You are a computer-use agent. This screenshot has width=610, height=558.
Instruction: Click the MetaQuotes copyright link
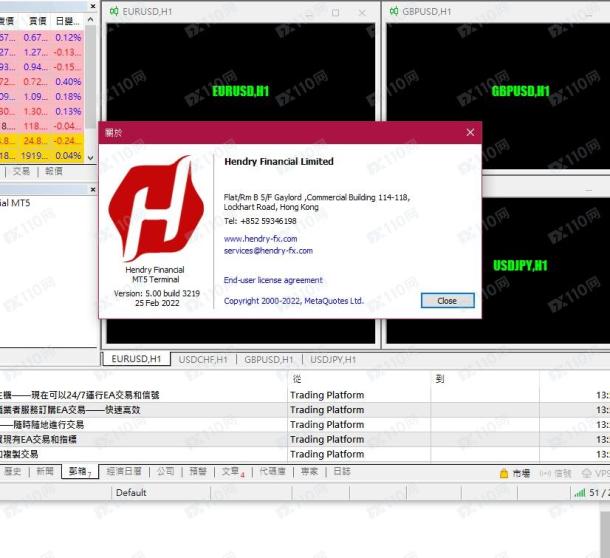293,301
